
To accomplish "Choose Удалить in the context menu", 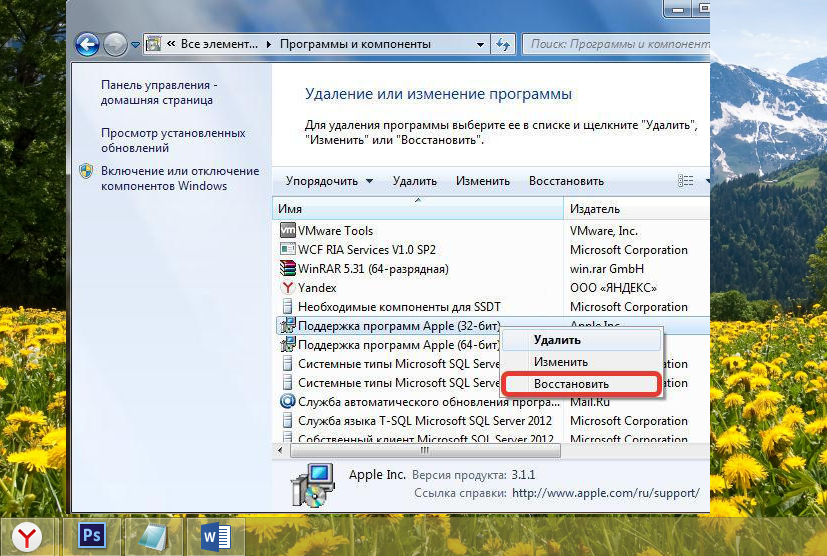I will click(557, 340).
